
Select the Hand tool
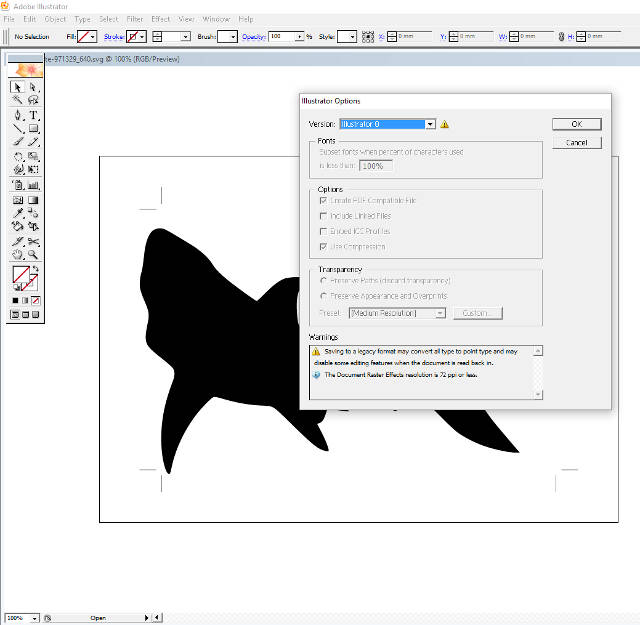[x=17, y=255]
